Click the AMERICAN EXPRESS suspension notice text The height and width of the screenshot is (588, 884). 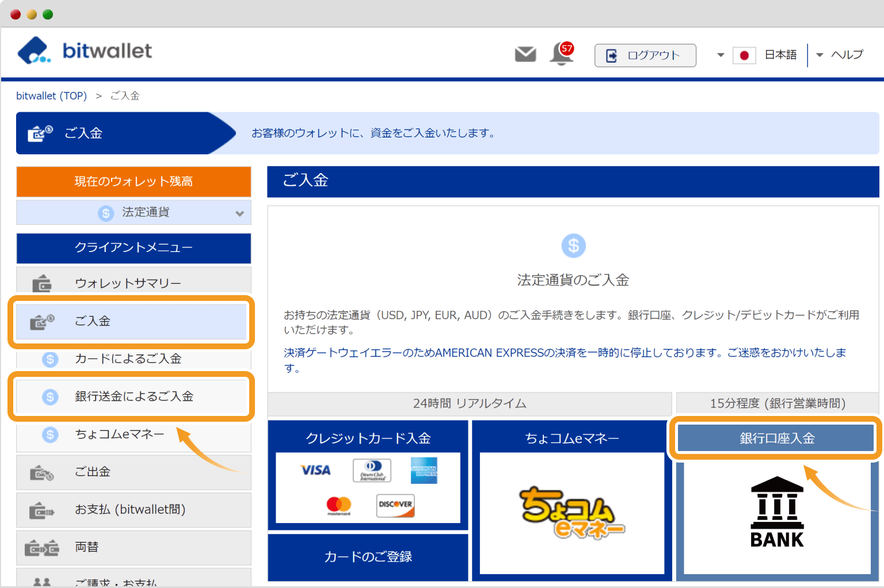pos(565,360)
